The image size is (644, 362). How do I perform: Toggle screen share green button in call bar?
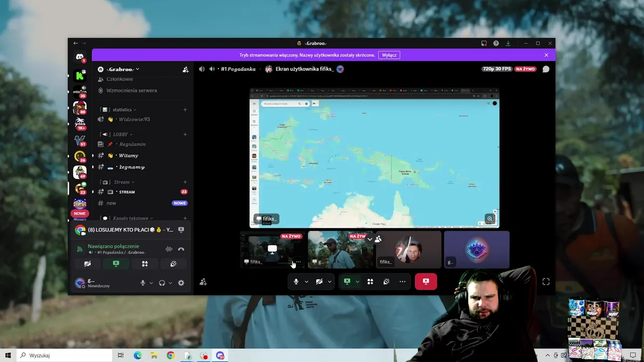pos(347,282)
